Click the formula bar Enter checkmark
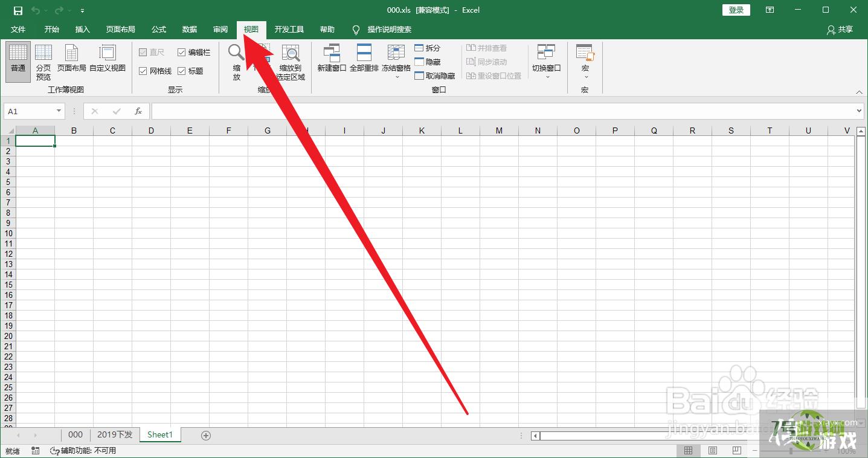The height and width of the screenshot is (458, 868). coord(117,111)
